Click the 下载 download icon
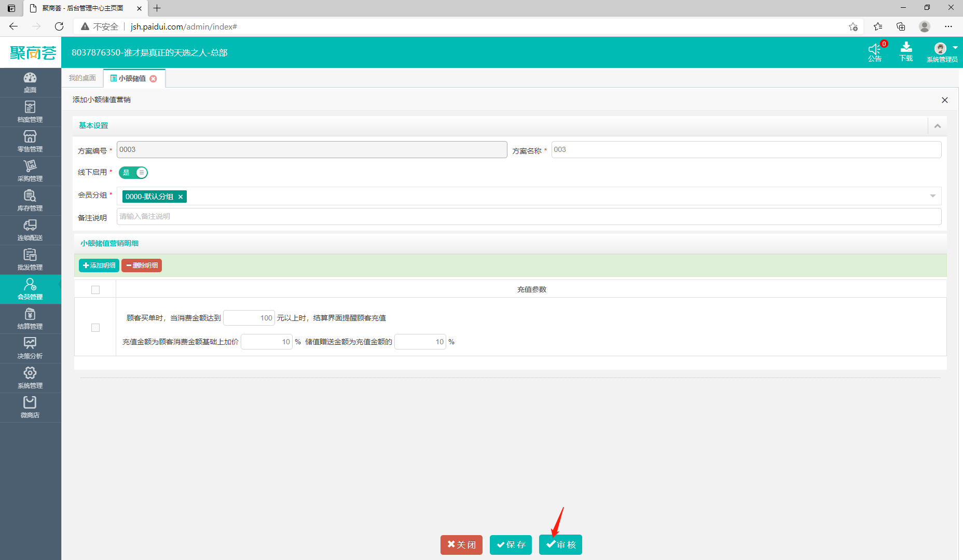This screenshot has width=963, height=560. pos(906,52)
